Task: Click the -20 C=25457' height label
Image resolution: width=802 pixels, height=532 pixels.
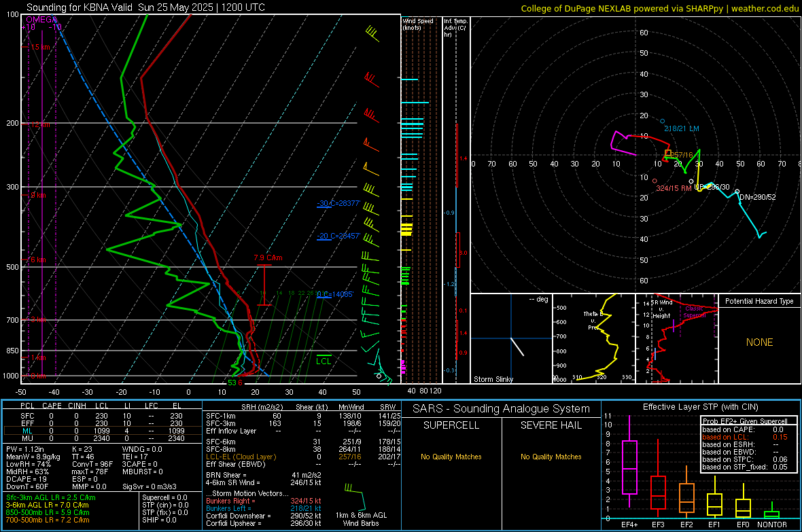Action: tap(338, 236)
